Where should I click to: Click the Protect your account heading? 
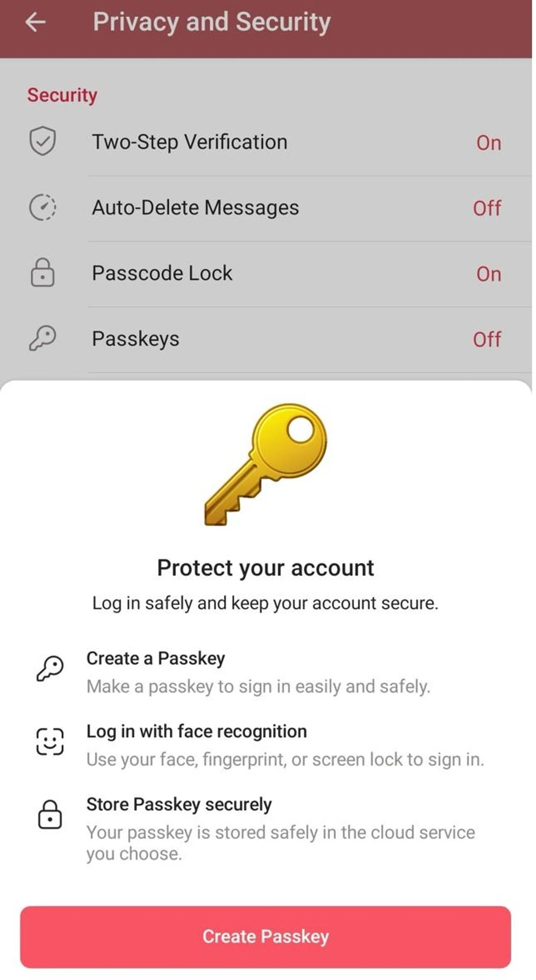click(x=265, y=568)
